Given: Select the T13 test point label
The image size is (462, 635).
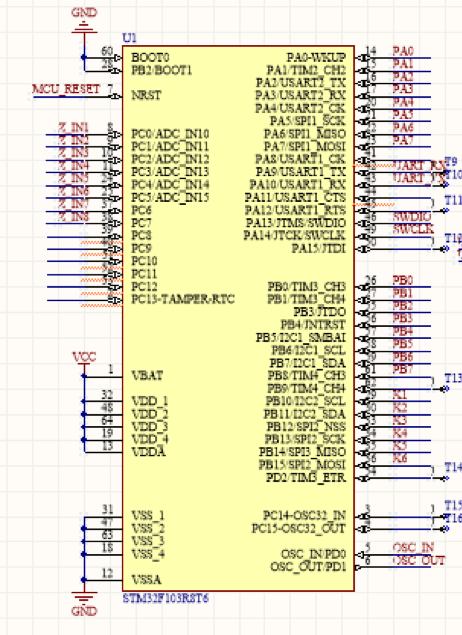Looking at the screenshot, I should [x=453, y=378].
